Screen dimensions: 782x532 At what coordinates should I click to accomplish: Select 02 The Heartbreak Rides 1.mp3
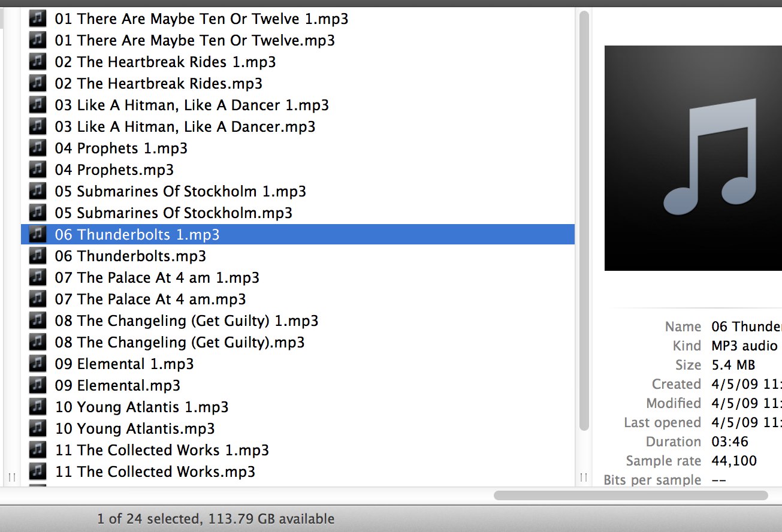[x=165, y=62]
